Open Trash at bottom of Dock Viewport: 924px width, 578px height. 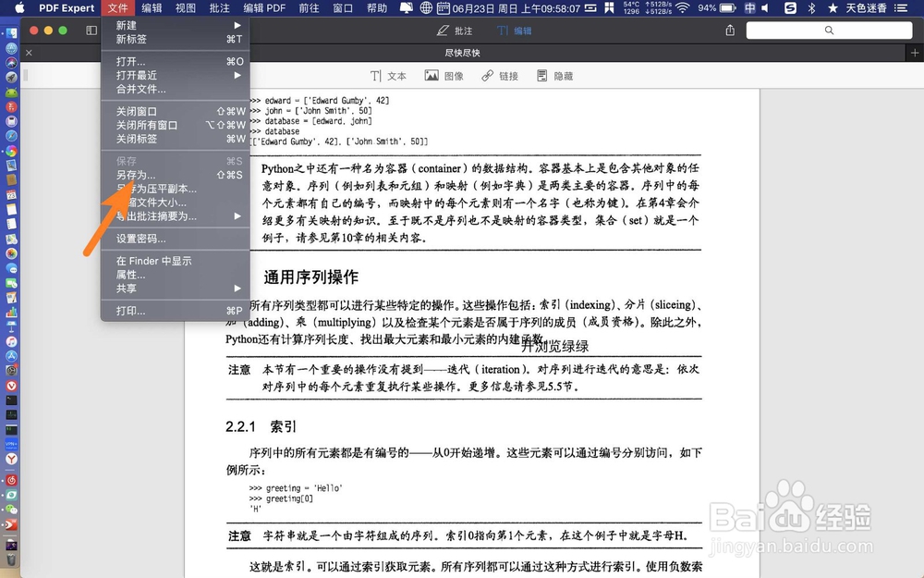pyautogui.click(x=11, y=560)
